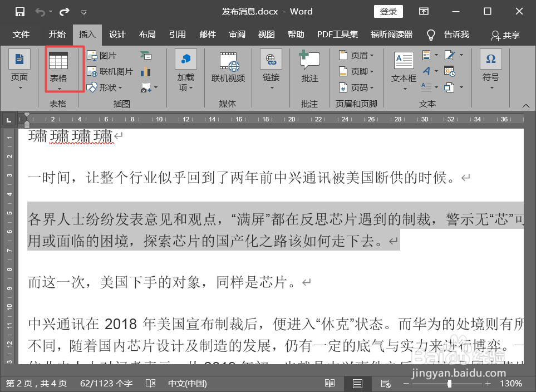Open the 链接 links dropdown
536x392 pixels.
coord(271,70)
